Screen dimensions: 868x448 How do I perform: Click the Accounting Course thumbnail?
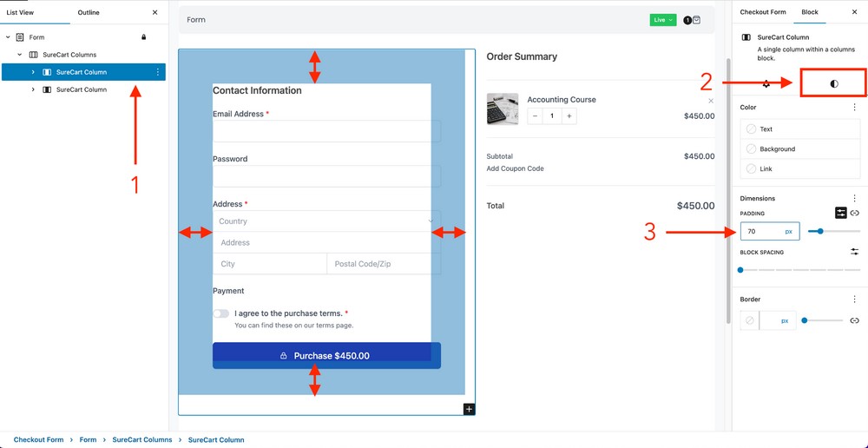click(x=503, y=109)
